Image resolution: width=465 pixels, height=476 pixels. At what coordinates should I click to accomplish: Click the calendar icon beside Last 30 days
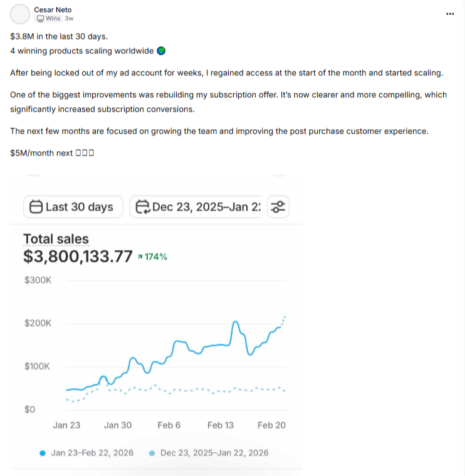[x=36, y=207]
